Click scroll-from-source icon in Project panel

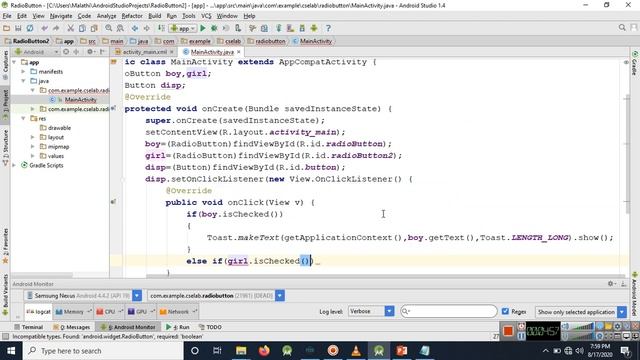66,52
